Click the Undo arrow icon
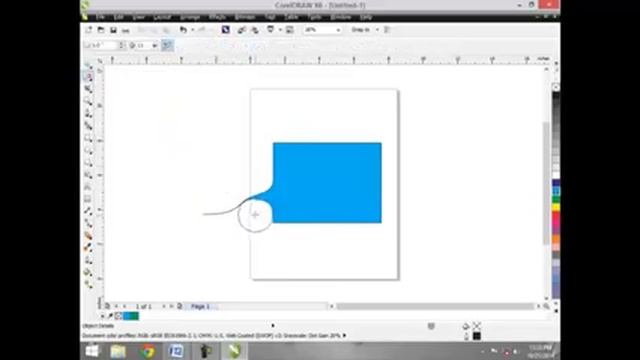Viewport: 640px width, 360px height. point(183,30)
